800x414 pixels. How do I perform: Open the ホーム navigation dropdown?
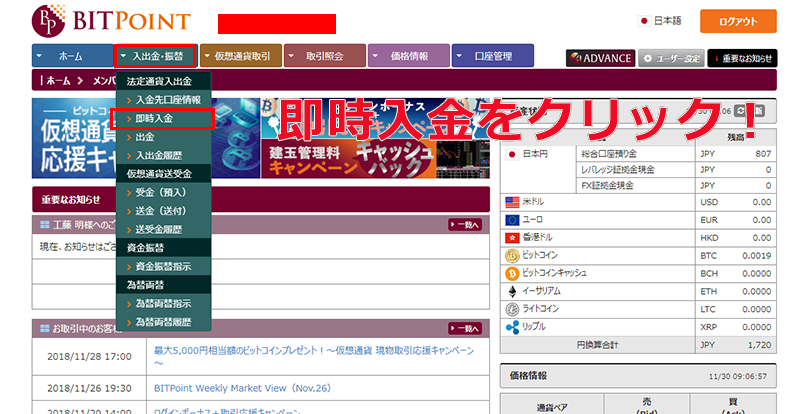(x=72, y=56)
